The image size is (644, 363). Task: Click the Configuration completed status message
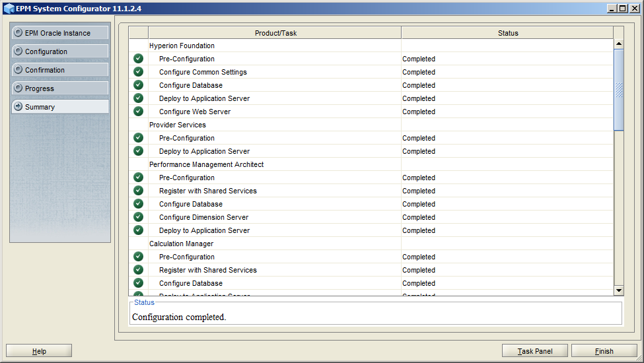pos(179,317)
